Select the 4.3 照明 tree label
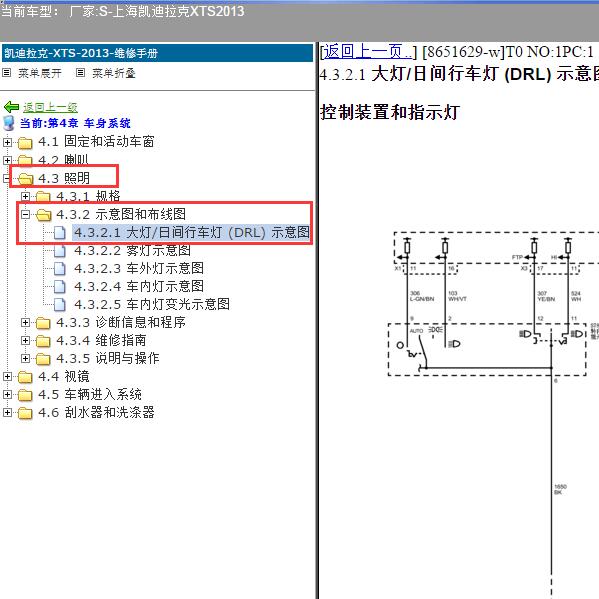This screenshot has width=599, height=599. click(64, 178)
